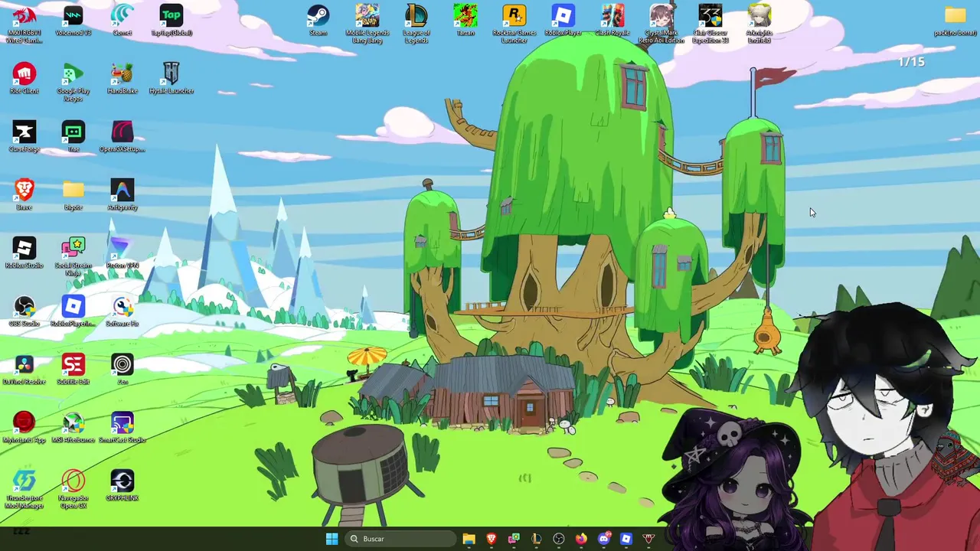The image size is (980, 551).
Task: Select the Myinstants App red button icon
Action: (24, 428)
